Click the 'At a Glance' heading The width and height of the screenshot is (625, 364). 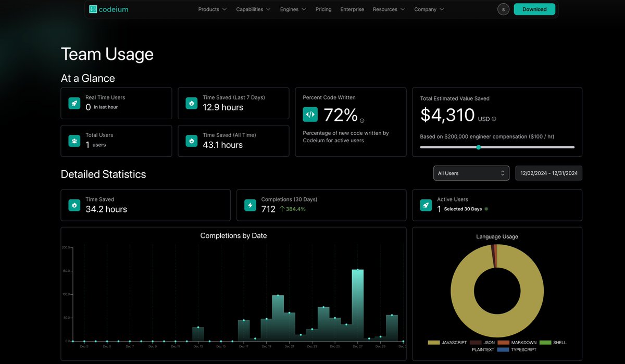click(x=88, y=78)
